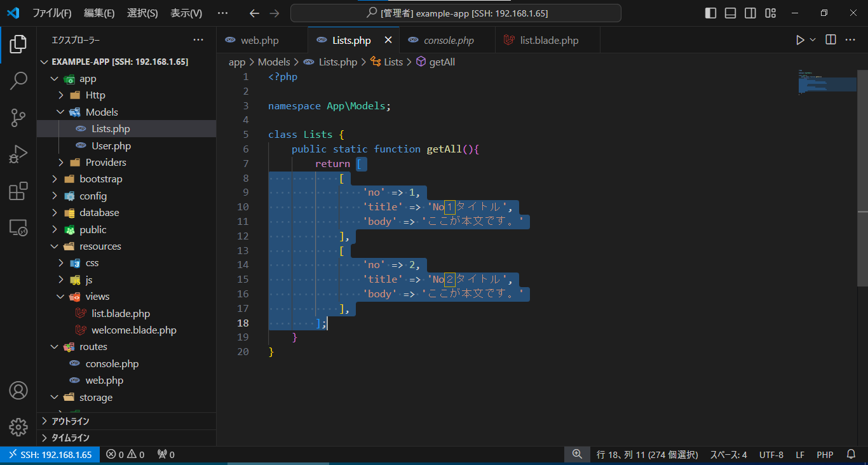Open the Manage gear icon
This screenshot has height=465, width=868.
click(18, 427)
